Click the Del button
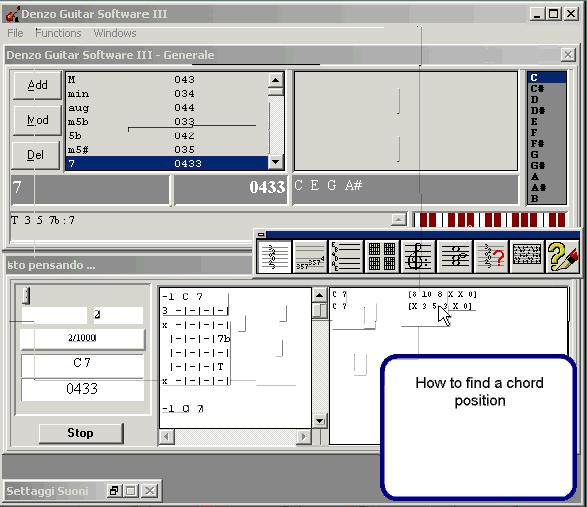This screenshot has width=587, height=507. pyautogui.click(x=36, y=155)
